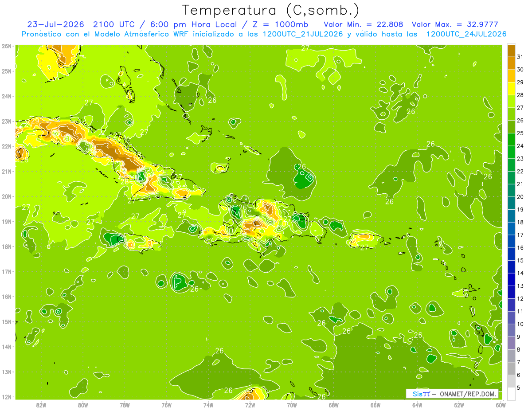
Task: Click the '17N' latitude axis label
Action: pos(6,271)
